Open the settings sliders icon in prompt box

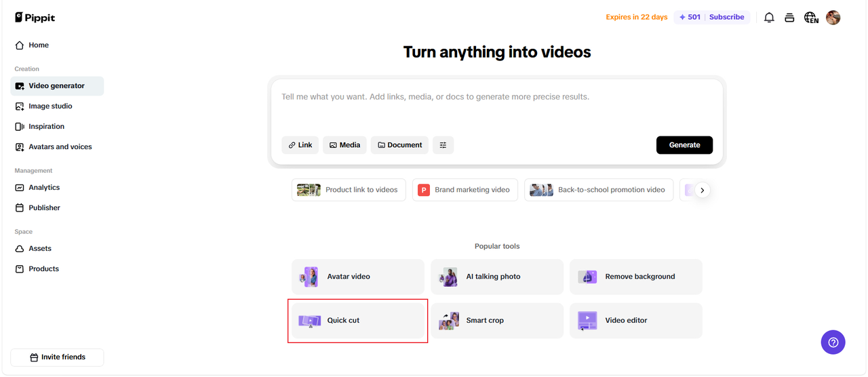point(443,145)
